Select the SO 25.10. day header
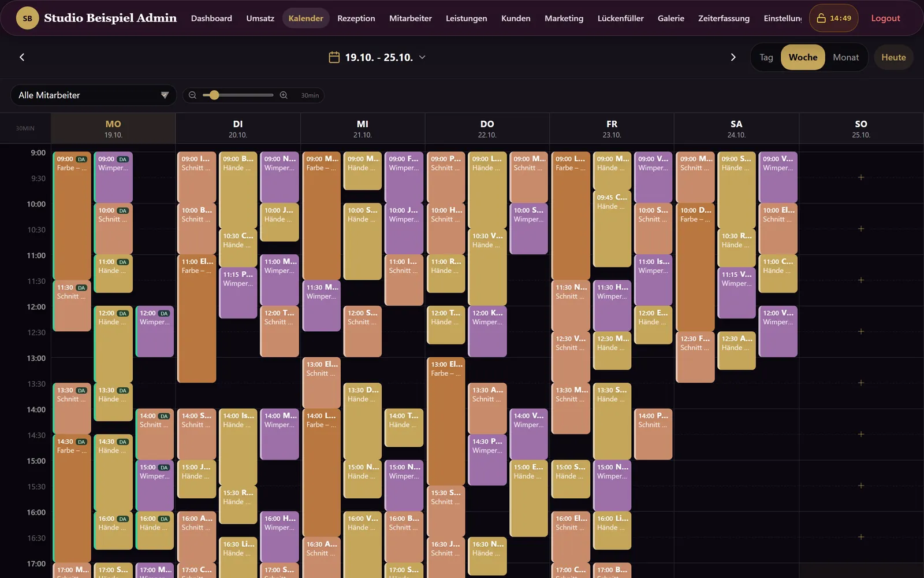This screenshot has height=578, width=924. [861, 128]
